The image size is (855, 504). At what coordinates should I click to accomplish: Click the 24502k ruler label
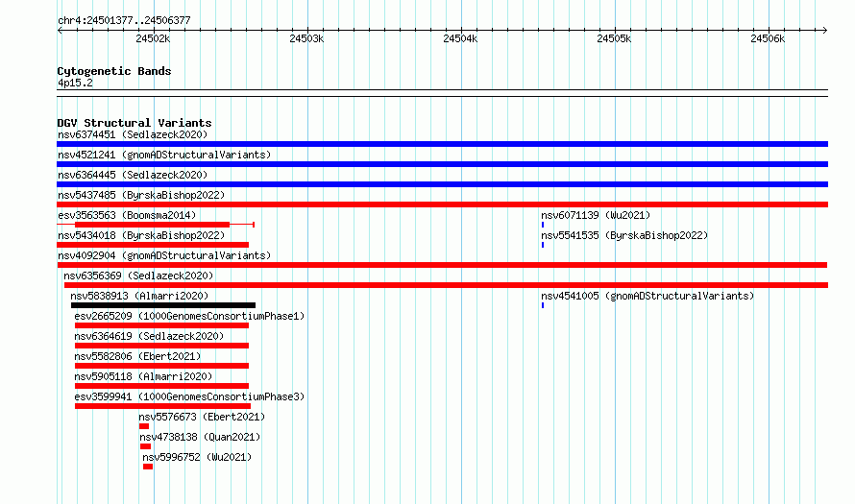click(x=153, y=38)
